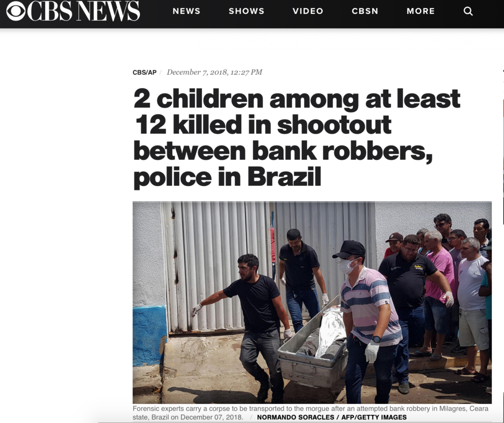The width and height of the screenshot is (504, 423).
Task: Select the SHOWS navigation item
Action: pyautogui.click(x=247, y=11)
